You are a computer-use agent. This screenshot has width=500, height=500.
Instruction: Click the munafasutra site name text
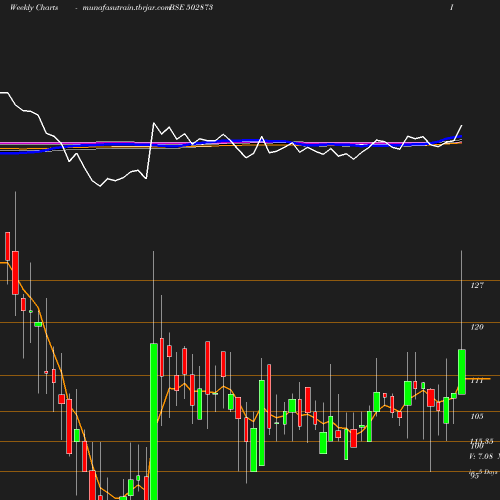pos(126,8)
